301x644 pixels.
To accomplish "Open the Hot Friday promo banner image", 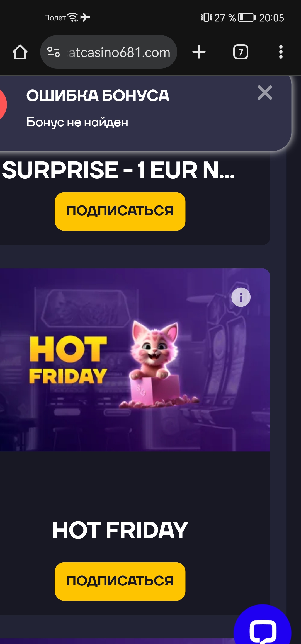I will tap(135, 360).
